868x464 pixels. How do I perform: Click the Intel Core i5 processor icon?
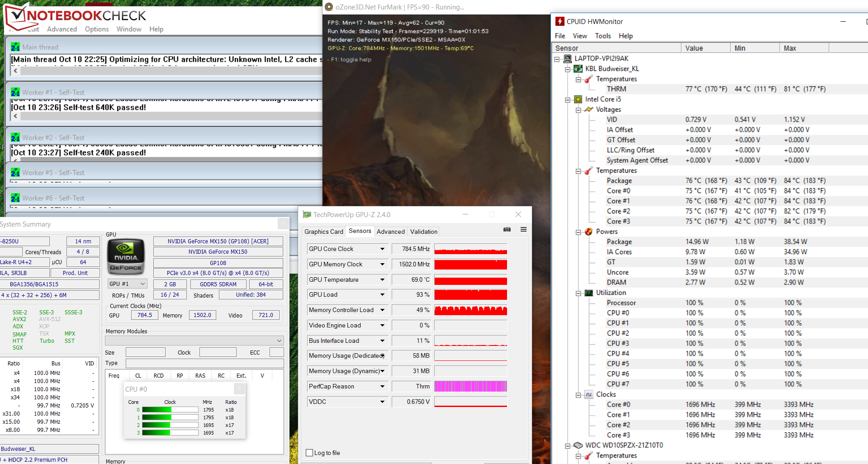click(x=578, y=99)
